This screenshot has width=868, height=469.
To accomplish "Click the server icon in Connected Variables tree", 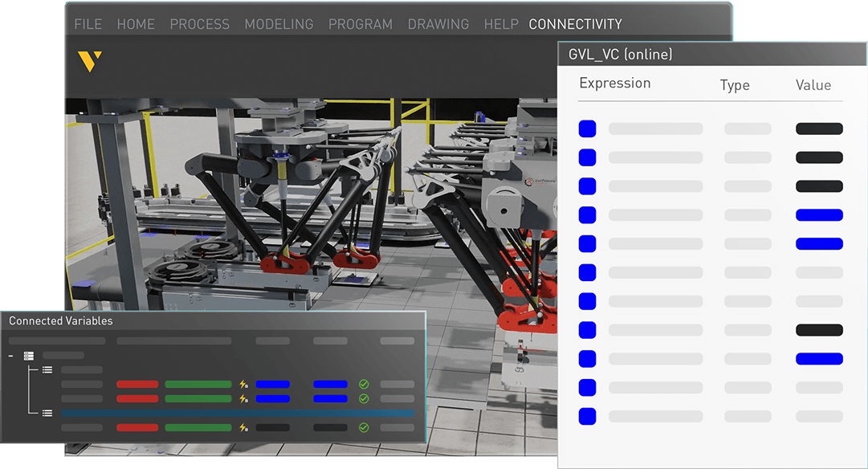I will pyautogui.click(x=29, y=356).
